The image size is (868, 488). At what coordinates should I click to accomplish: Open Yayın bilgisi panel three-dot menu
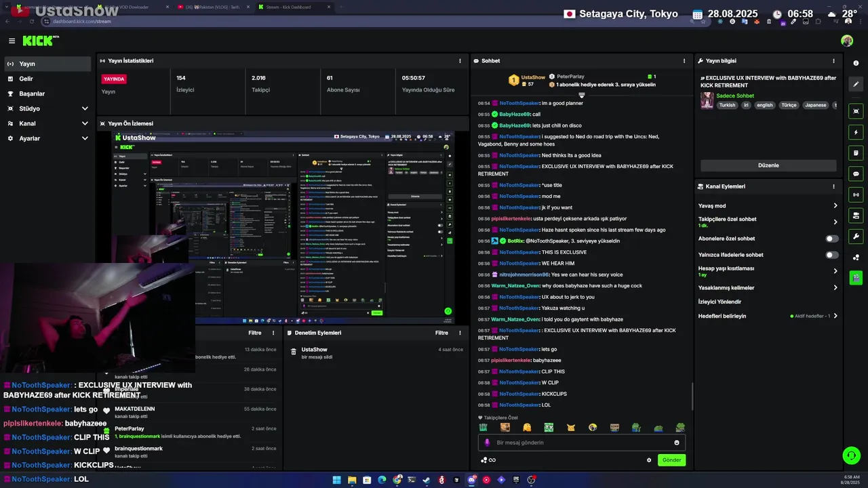[834, 61]
